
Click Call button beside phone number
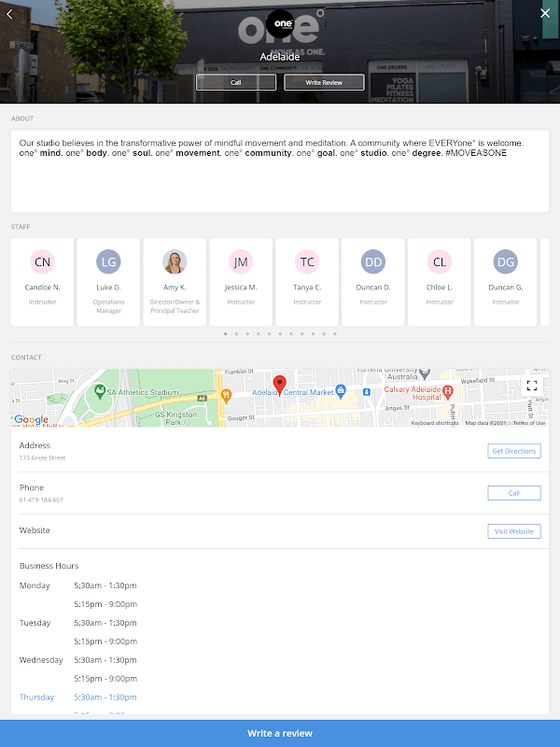(x=514, y=493)
